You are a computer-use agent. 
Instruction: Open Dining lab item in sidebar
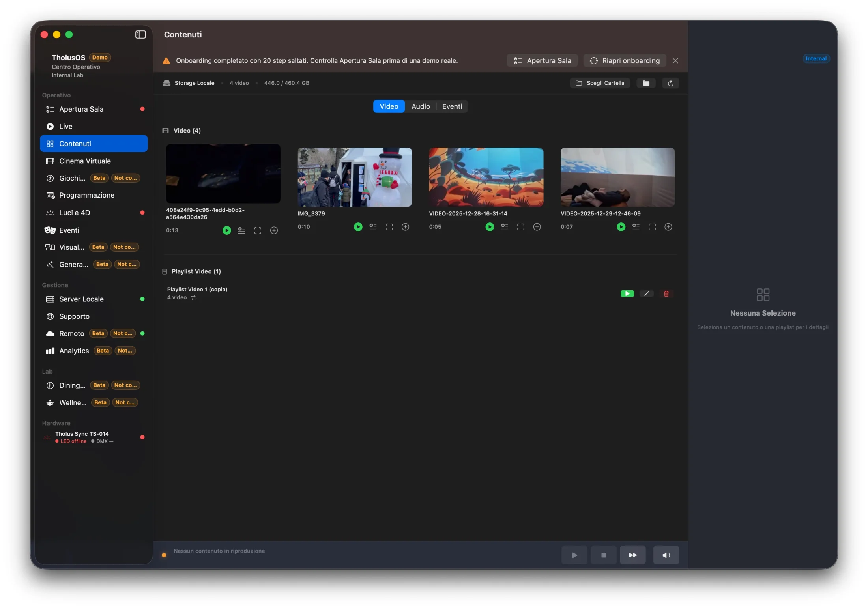pyautogui.click(x=94, y=385)
